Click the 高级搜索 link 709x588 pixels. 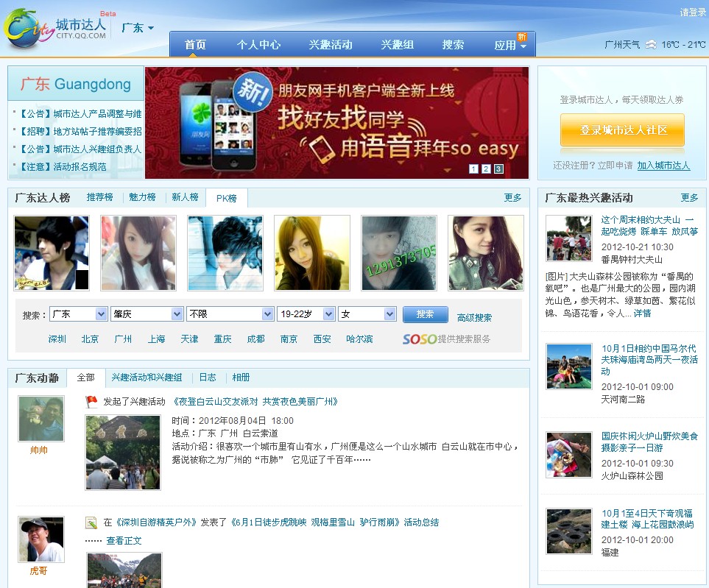(x=474, y=318)
